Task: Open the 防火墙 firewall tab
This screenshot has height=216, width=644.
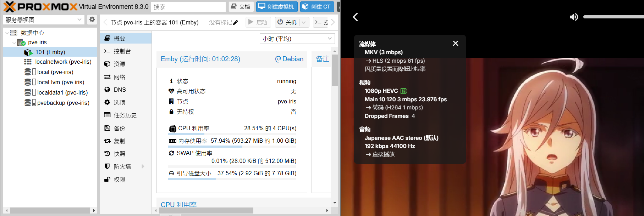Action: click(x=126, y=166)
